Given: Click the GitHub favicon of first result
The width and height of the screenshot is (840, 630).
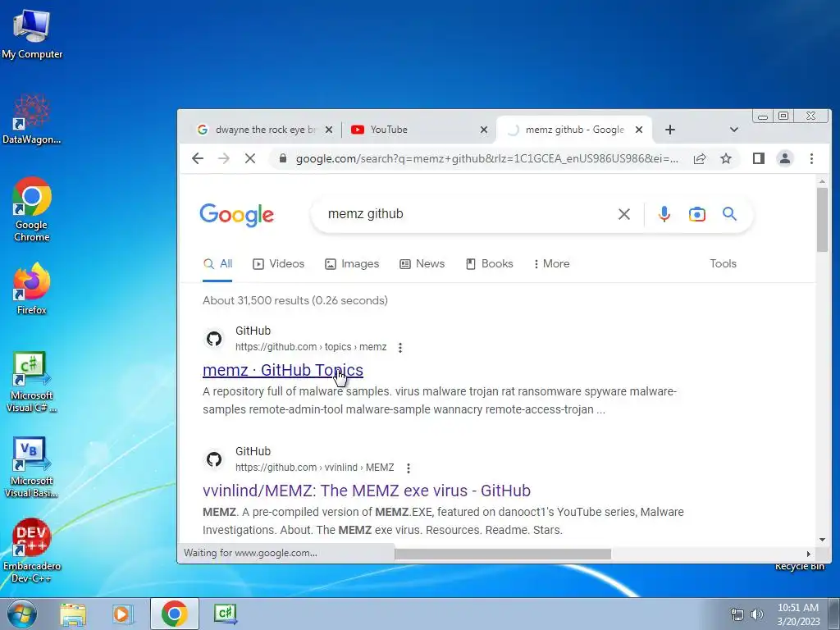Looking at the screenshot, I should point(214,339).
